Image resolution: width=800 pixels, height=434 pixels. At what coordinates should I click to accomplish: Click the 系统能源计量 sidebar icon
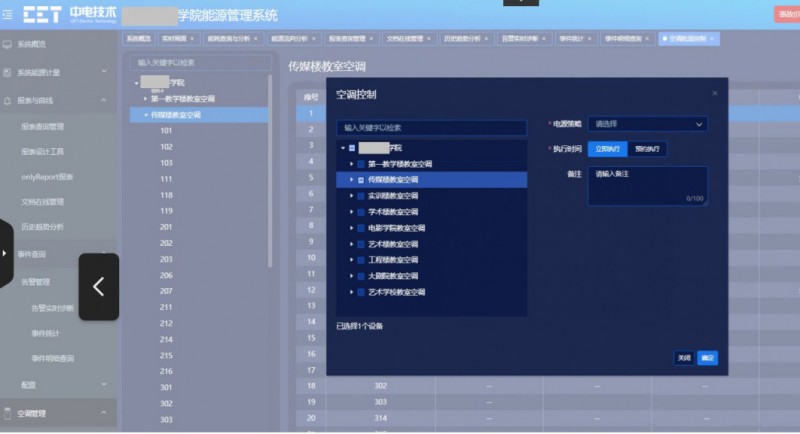click(x=7, y=72)
